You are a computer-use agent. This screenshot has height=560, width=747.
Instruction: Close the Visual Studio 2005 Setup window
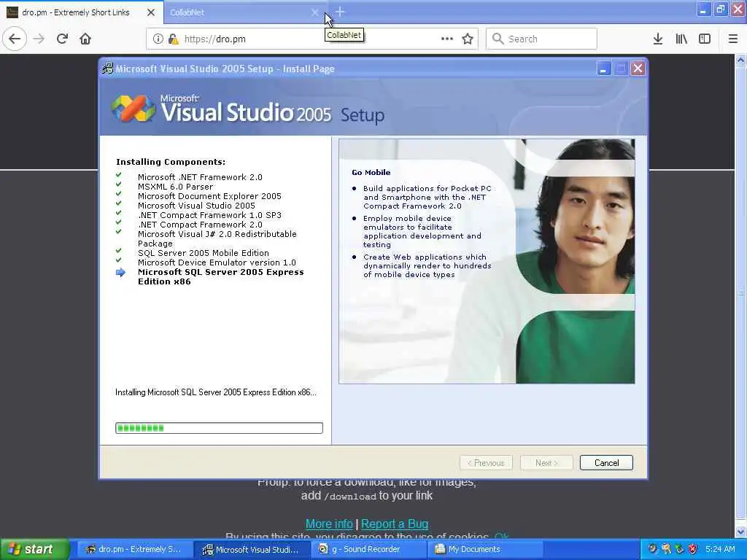point(638,69)
